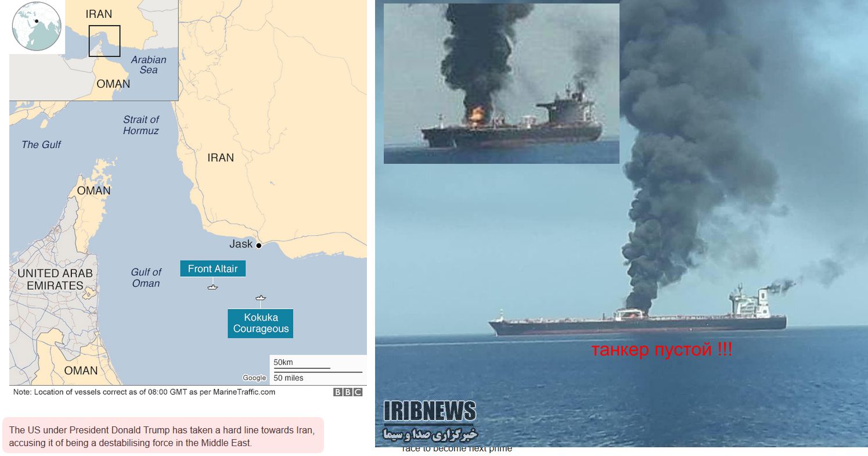868x456 pixels.
Task: Click the Kokuka Courageous label
Action: [x=261, y=323]
